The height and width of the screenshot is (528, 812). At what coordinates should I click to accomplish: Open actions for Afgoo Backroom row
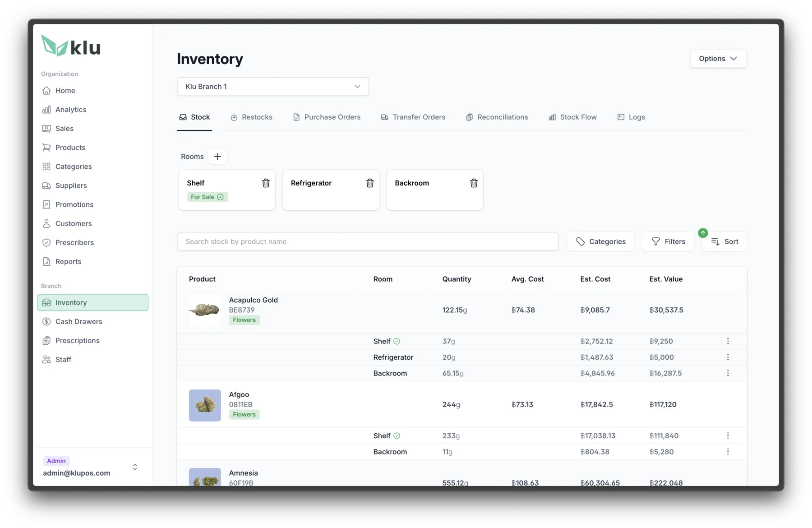pyautogui.click(x=728, y=452)
